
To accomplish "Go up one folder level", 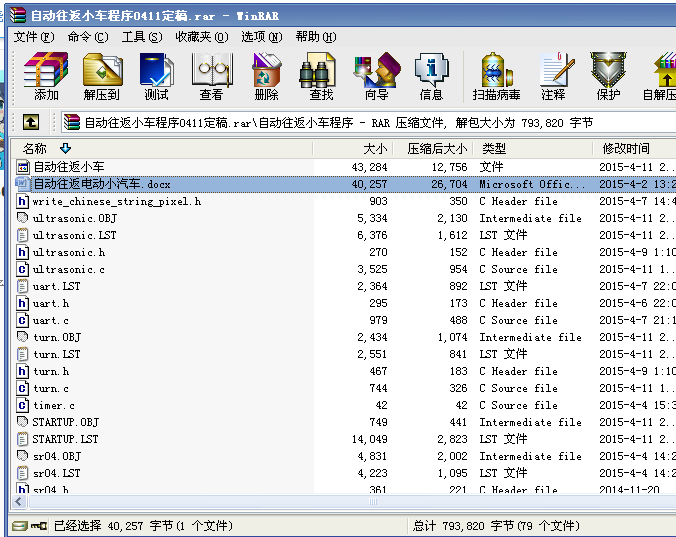I will 31,122.
